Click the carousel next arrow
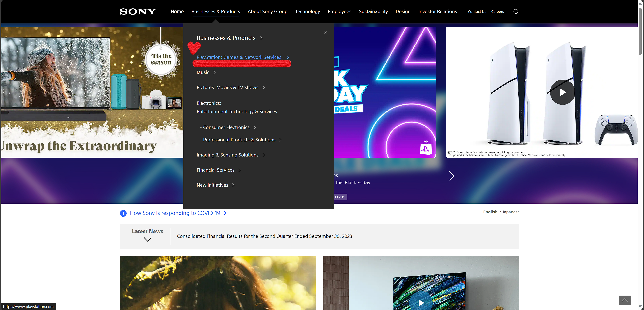644x310 pixels. pos(451,176)
